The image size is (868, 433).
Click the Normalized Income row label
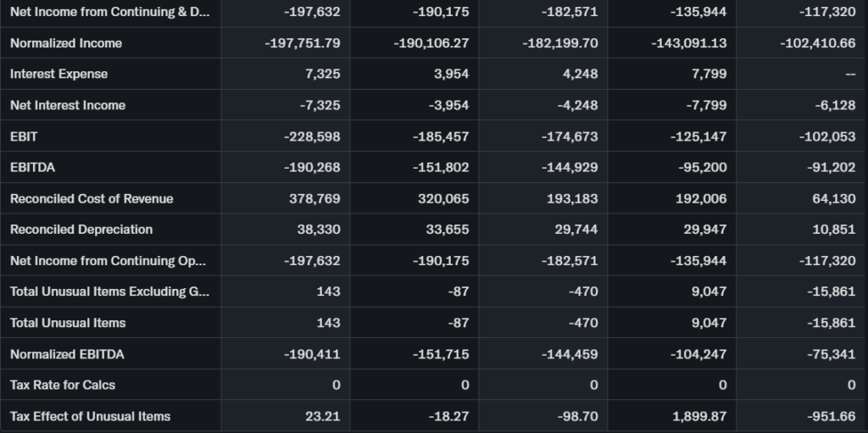click(66, 43)
